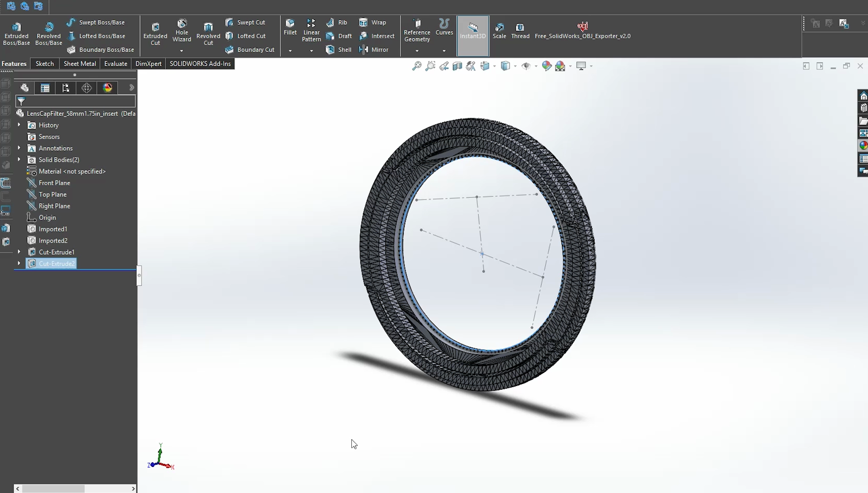This screenshot has height=493, width=868.
Task: Select the Right Plane item
Action: [48, 206]
